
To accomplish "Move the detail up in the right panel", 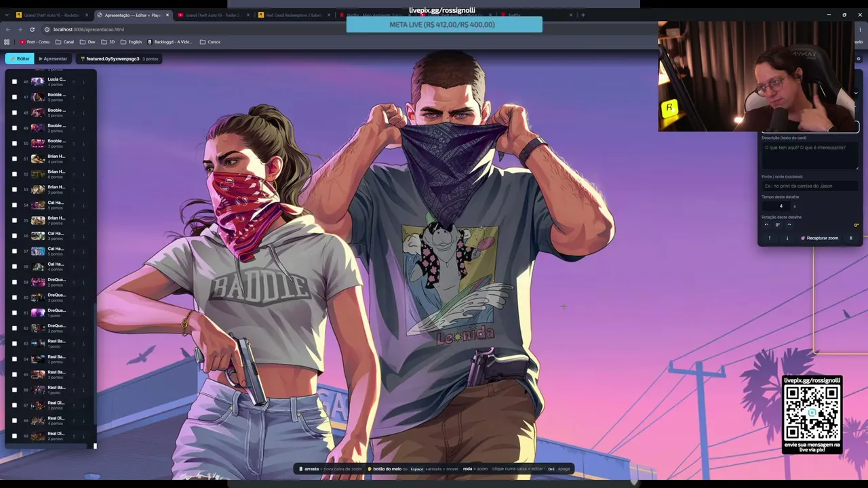I will (x=769, y=238).
